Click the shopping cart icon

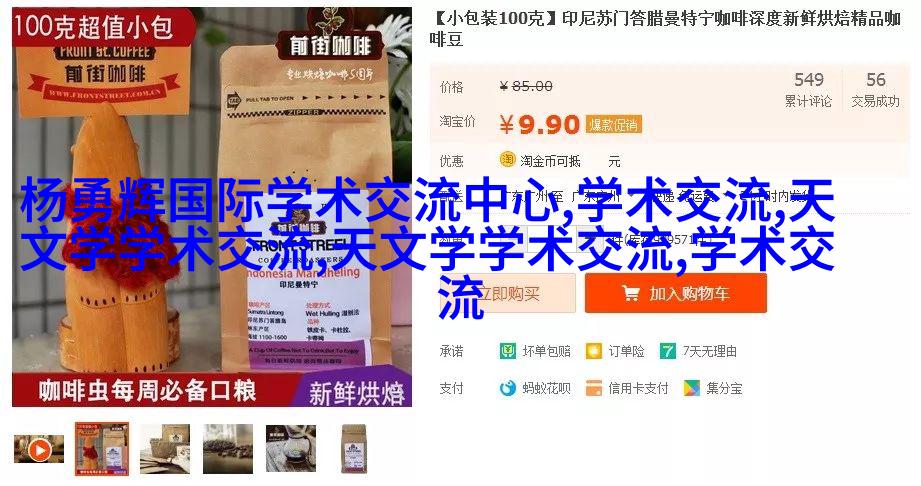point(631,293)
